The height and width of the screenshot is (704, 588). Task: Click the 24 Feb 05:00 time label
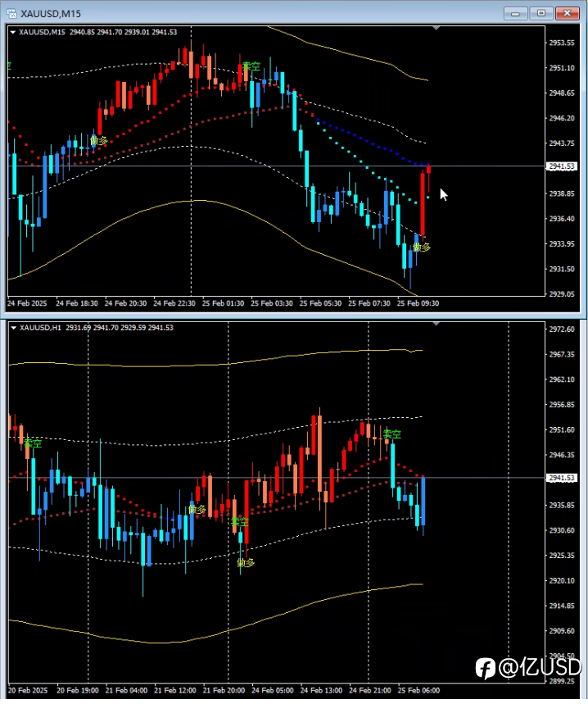point(273,691)
